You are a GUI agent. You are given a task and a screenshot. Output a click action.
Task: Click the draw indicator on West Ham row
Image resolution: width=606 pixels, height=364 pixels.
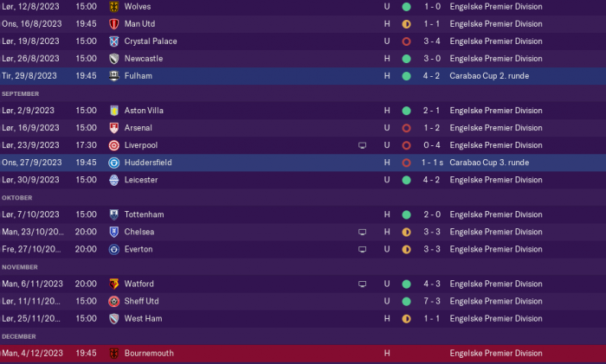[x=406, y=319]
